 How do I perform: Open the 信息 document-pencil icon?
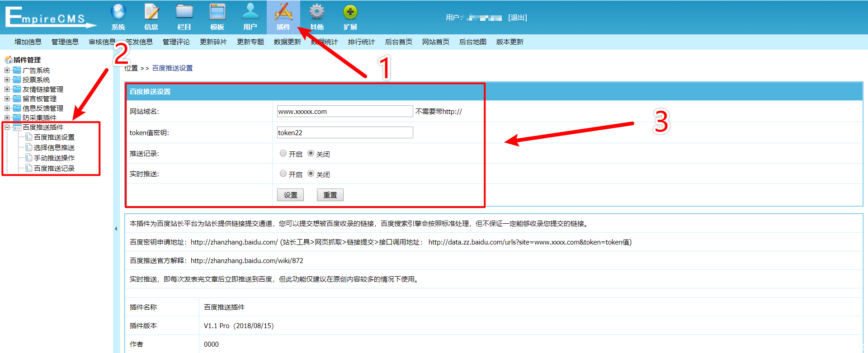[151, 12]
